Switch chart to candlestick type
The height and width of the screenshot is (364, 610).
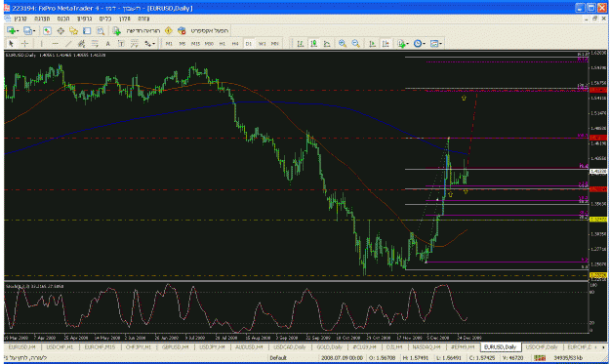(x=313, y=44)
